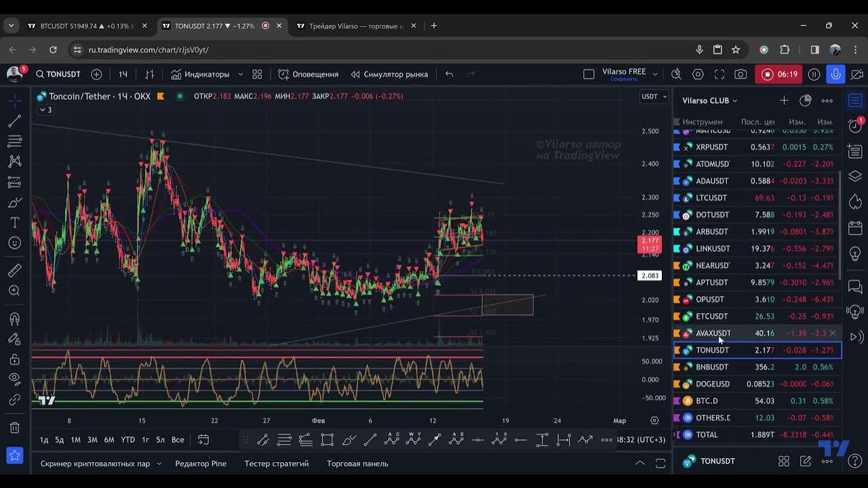Open chart settings gear icon
This screenshot has width=868, height=488.
[x=698, y=75]
